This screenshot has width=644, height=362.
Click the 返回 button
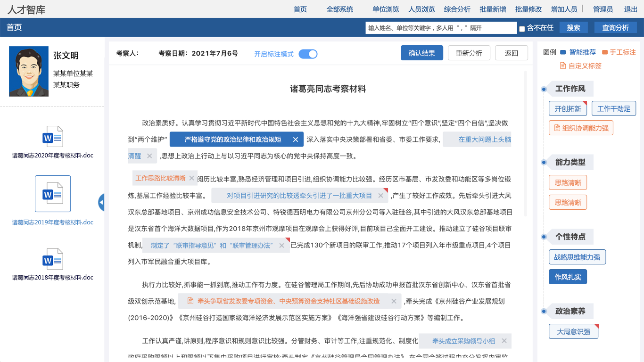coord(512,53)
